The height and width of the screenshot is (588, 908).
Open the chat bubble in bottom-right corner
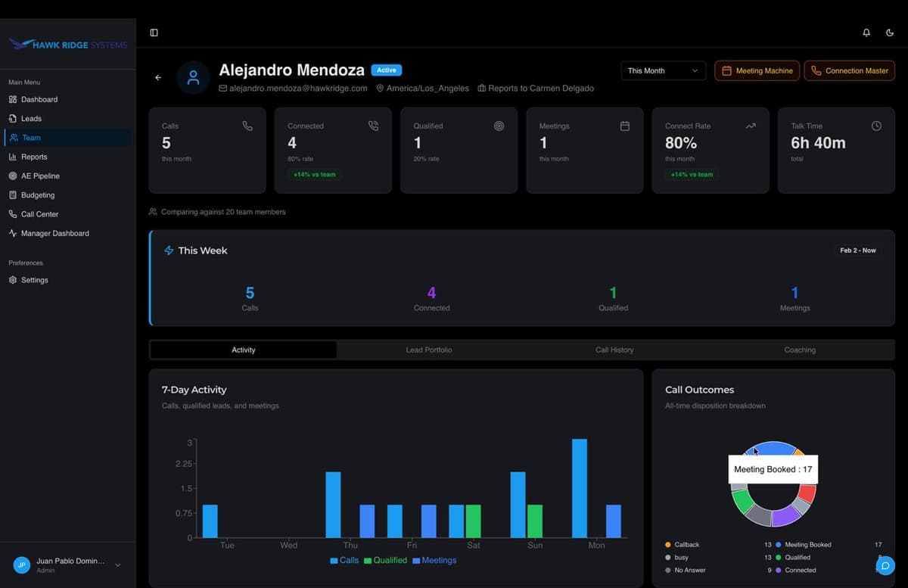tap(885, 565)
